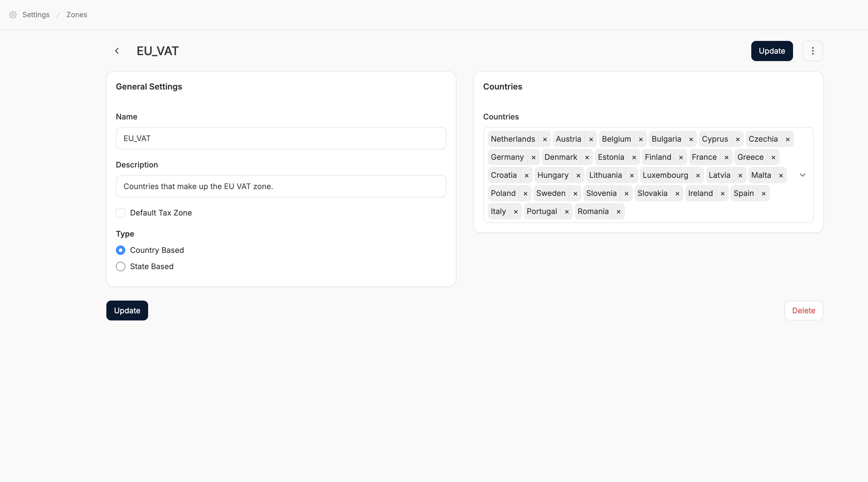868x482 pixels.
Task: Open the three-dot more options menu
Action: click(x=812, y=51)
